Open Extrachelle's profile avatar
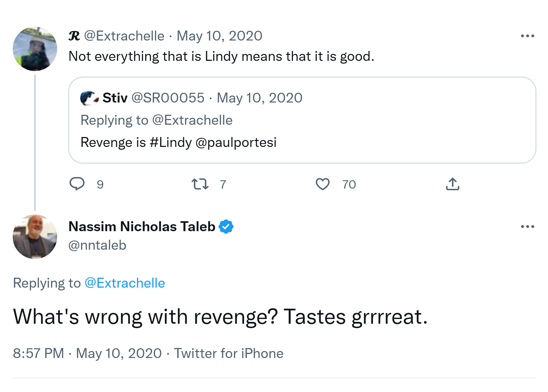The width and height of the screenshot is (548, 392). point(35,49)
